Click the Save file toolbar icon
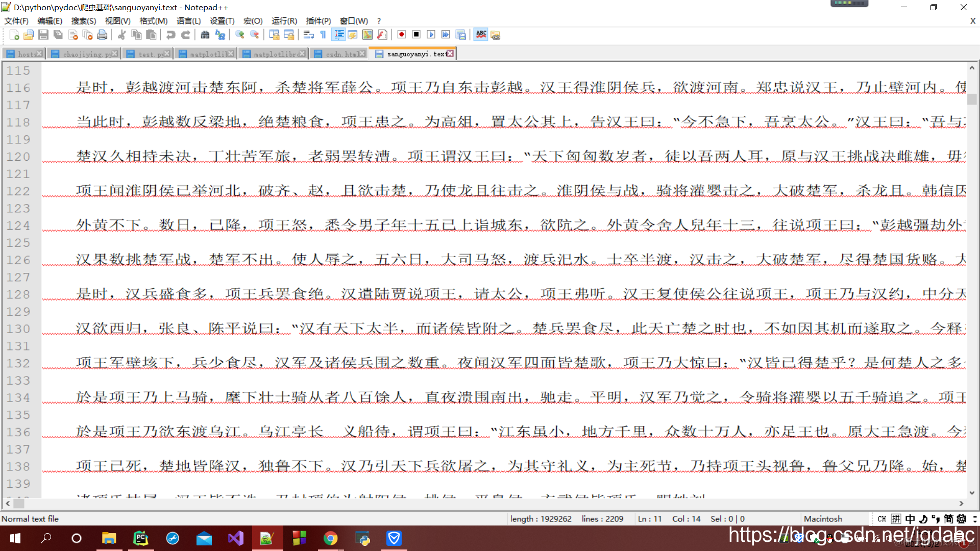 (x=43, y=35)
